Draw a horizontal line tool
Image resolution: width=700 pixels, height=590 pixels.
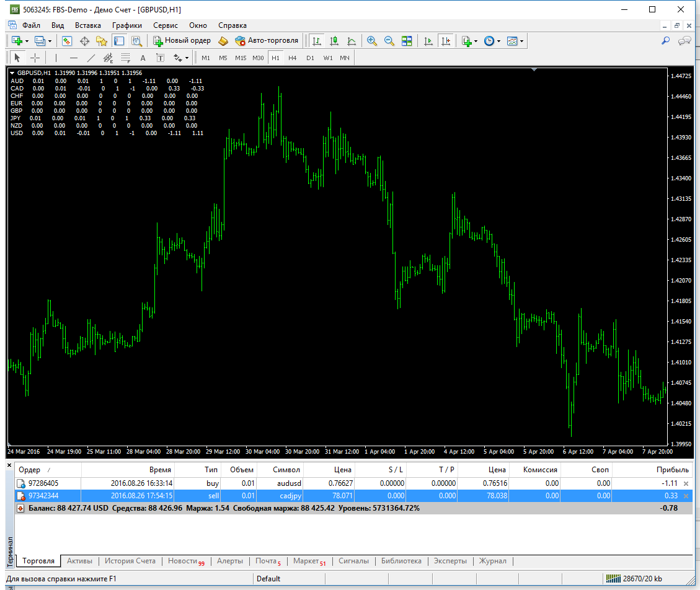point(74,58)
